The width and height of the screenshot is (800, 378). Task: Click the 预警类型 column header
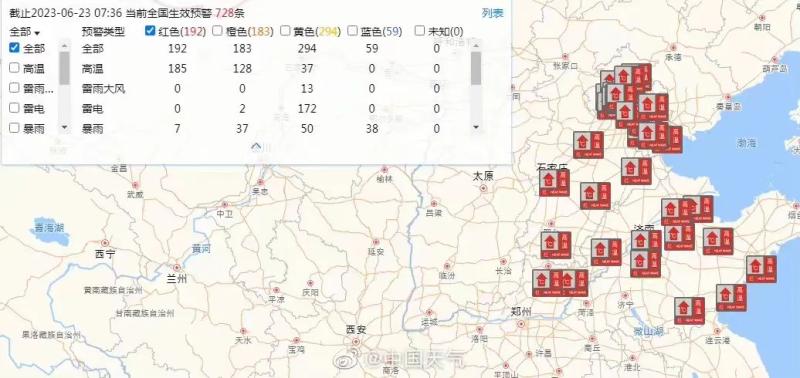click(103, 32)
